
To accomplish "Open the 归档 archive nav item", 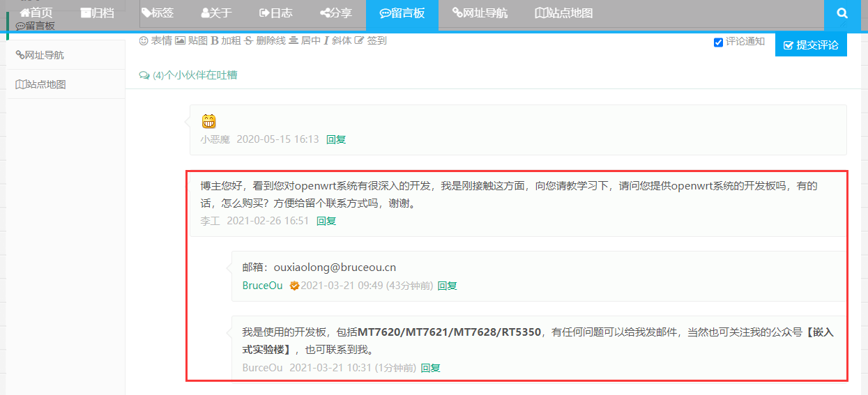I will pyautogui.click(x=97, y=13).
